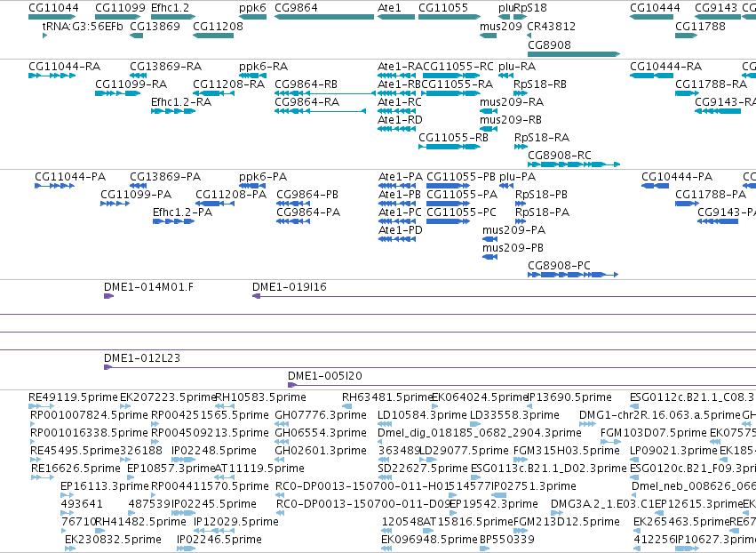Select the Efhc1.2-RA transcript label
Screen dimensions: 756x553
[x=181, y=102]
